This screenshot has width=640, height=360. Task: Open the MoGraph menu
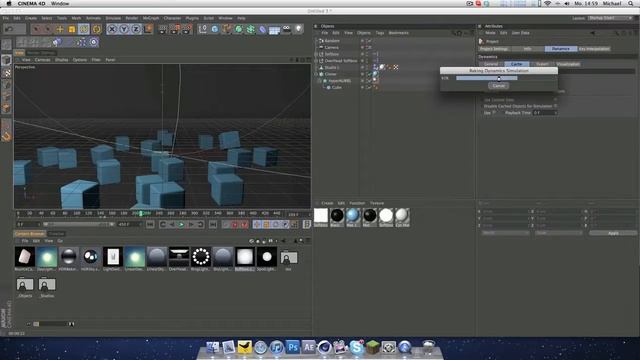151,18
